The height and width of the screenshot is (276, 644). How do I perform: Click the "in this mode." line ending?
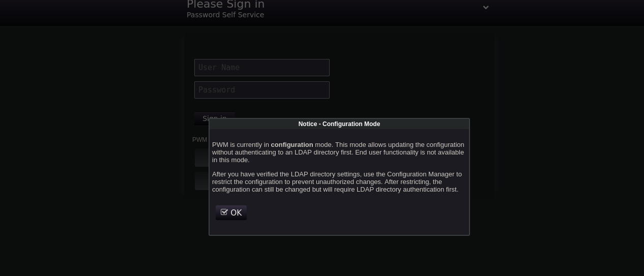[x=230, y=160]
